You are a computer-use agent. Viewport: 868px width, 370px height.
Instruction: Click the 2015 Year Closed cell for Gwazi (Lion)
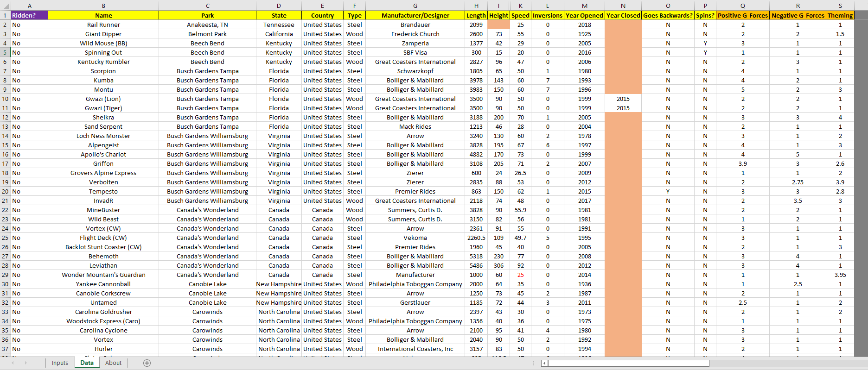click(623, 99)
